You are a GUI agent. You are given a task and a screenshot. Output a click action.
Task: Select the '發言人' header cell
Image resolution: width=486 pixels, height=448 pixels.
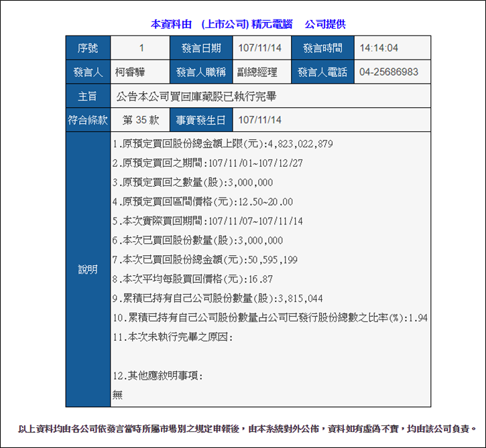[x=88, y=72]
